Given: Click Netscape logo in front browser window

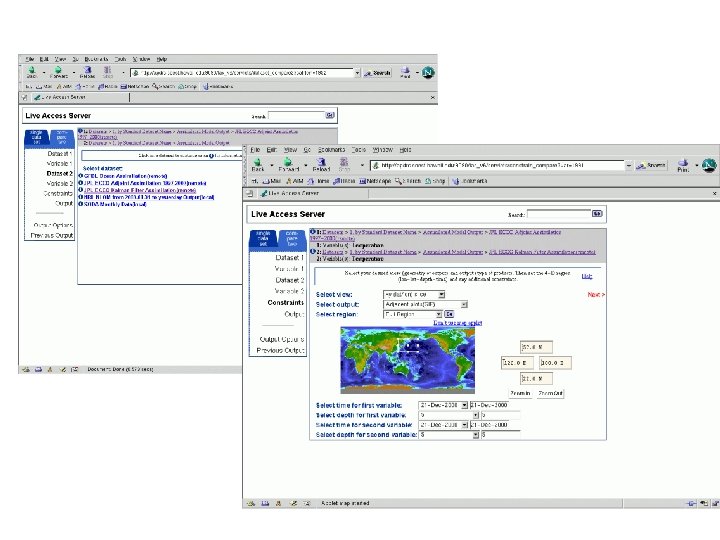Looking at the screenshot, I should [709, 165].
